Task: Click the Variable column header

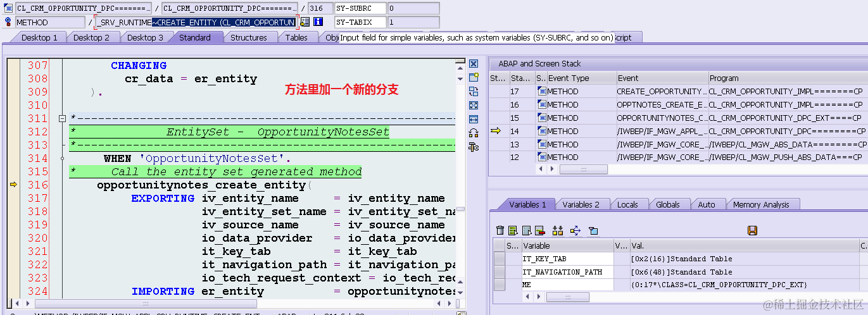Action: point(567,245)
